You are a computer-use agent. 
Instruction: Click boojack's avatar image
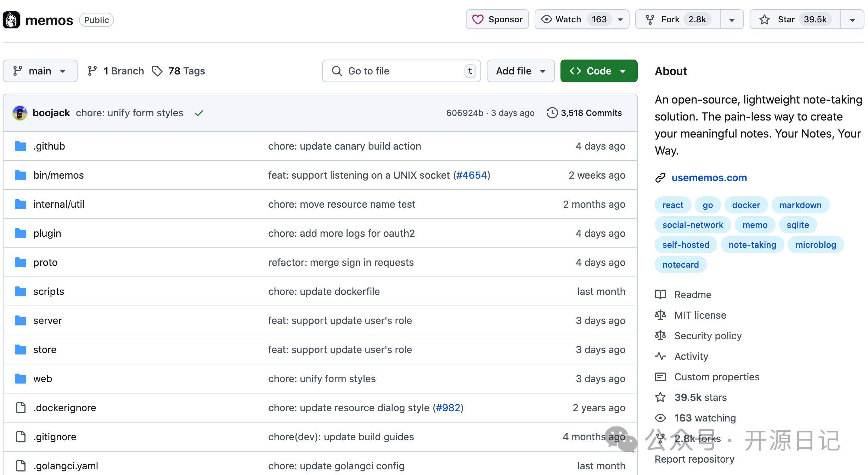(20, 113)
